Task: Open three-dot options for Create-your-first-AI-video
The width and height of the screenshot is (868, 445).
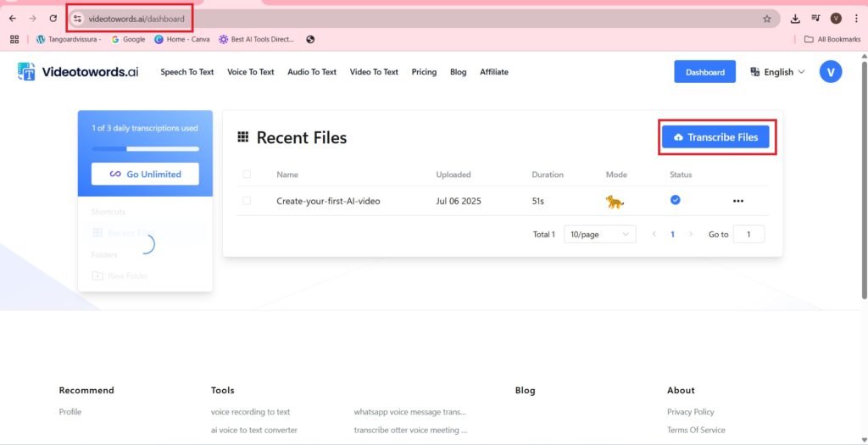Action: point(738,201)
